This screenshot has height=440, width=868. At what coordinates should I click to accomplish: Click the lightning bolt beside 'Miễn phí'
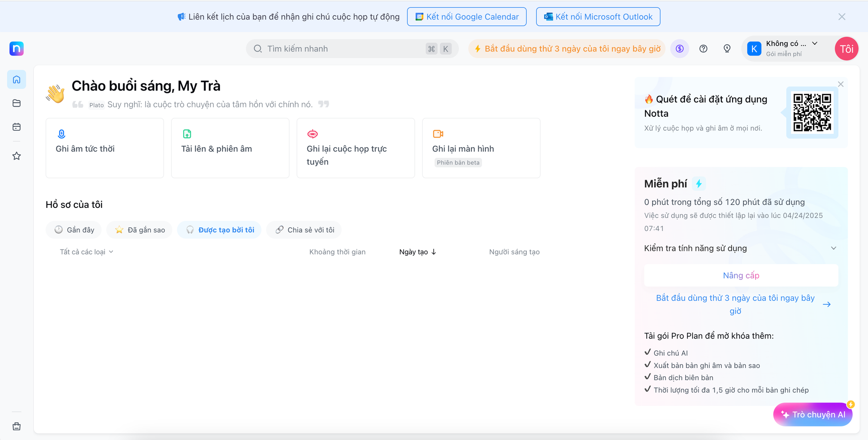[x=699, y=184]
